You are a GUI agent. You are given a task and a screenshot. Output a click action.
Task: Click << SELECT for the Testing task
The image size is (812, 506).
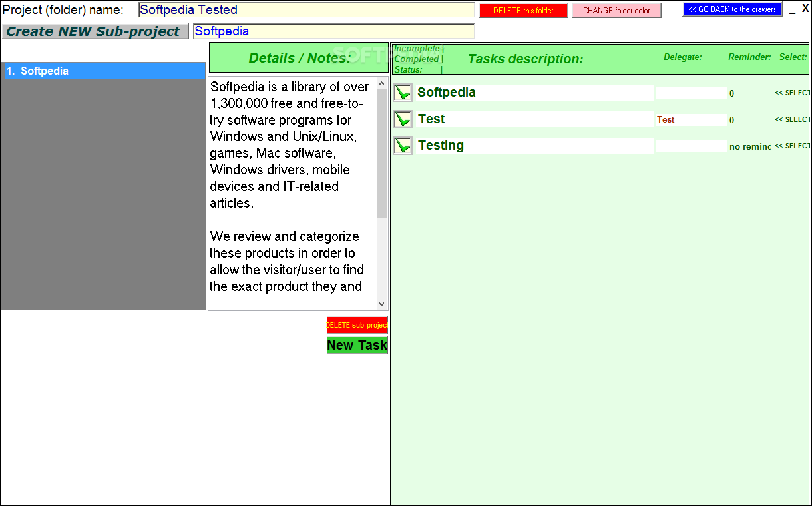pyautogui.click(x=792, y=146)
